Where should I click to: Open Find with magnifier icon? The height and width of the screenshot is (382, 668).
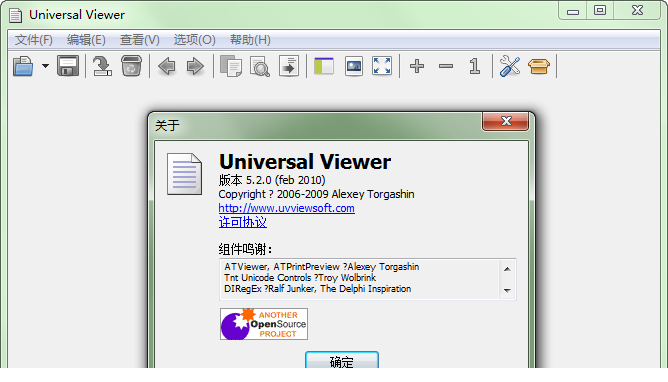260,66
